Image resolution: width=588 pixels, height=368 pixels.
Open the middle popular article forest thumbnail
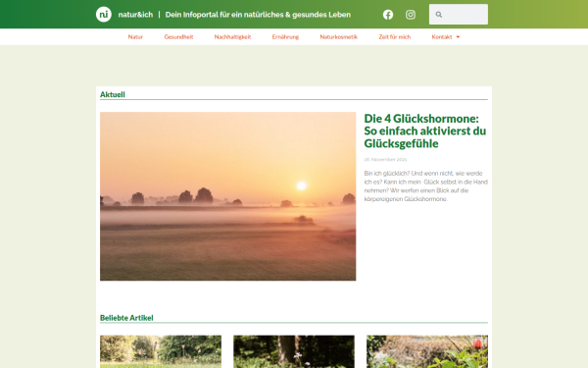(x=294, y=351)
